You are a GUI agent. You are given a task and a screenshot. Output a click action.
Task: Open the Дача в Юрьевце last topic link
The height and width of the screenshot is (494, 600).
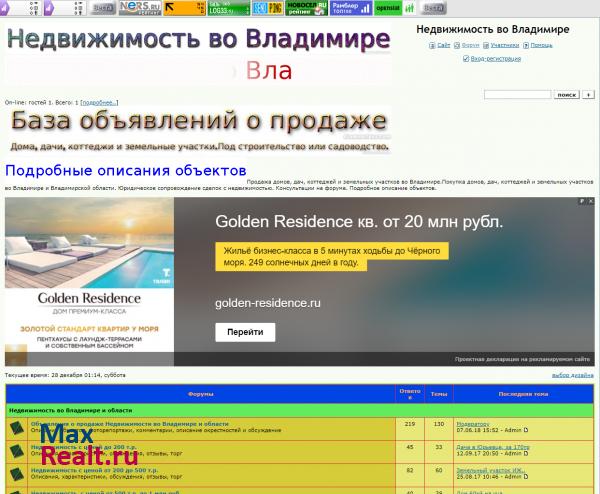493,447
